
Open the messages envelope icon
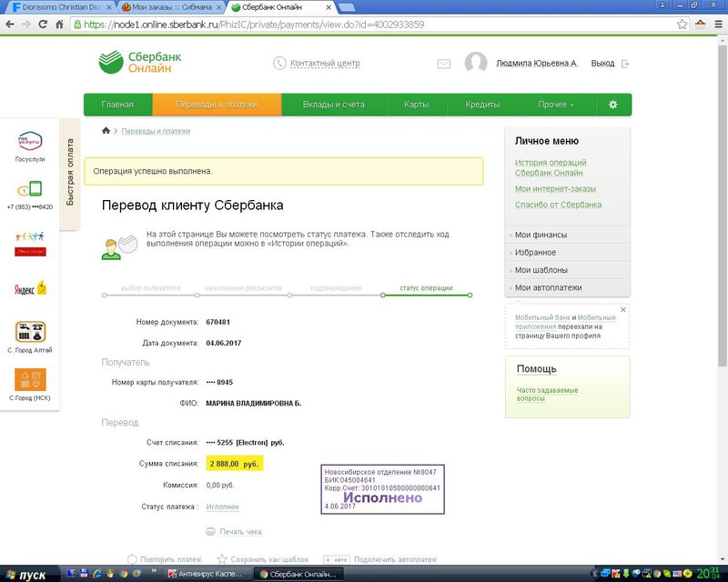coord(444,64)
